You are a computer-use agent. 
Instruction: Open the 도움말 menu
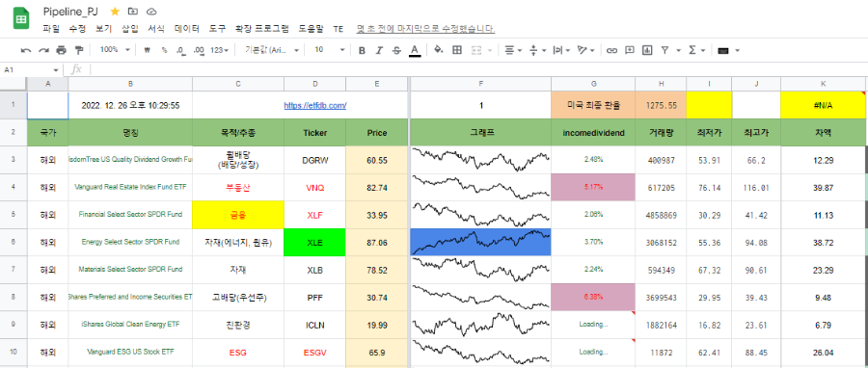[x=312, y=29]
